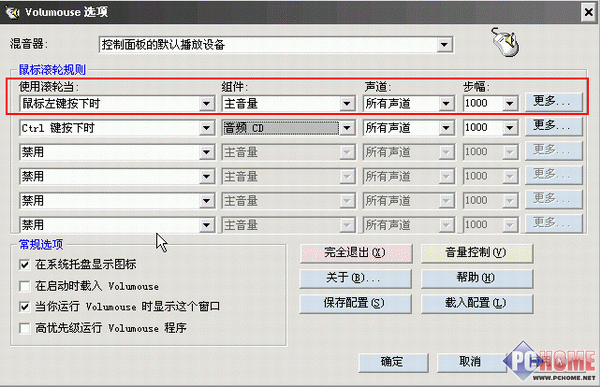Click the 完全退出 (X) button

[356, 253]
